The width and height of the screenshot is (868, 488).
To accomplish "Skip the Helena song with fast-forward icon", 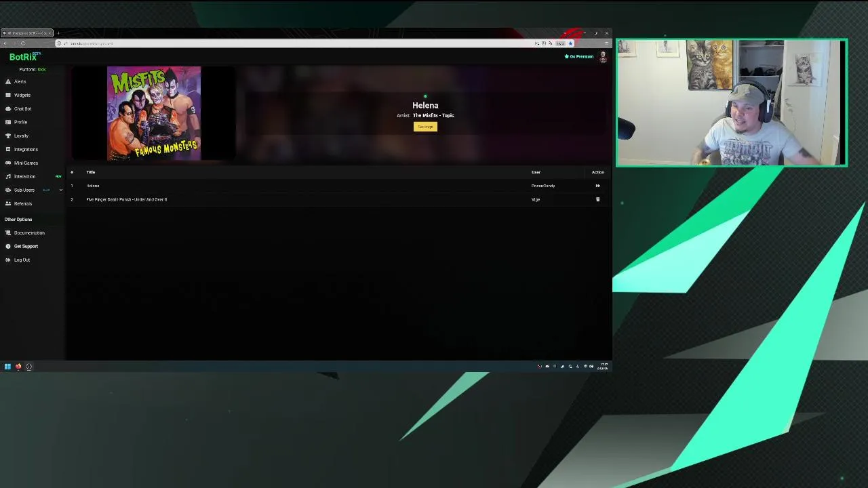I will pos(597,186).
